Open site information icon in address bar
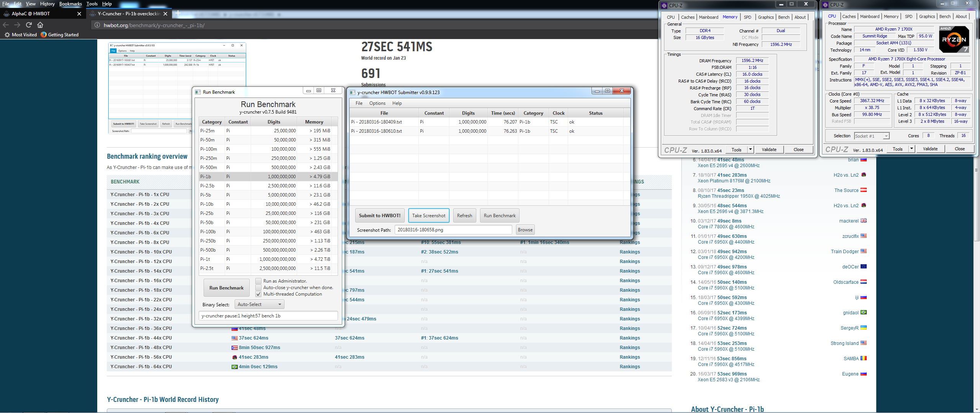The width and height of the screenshot is (980, 413). point(97,25)
